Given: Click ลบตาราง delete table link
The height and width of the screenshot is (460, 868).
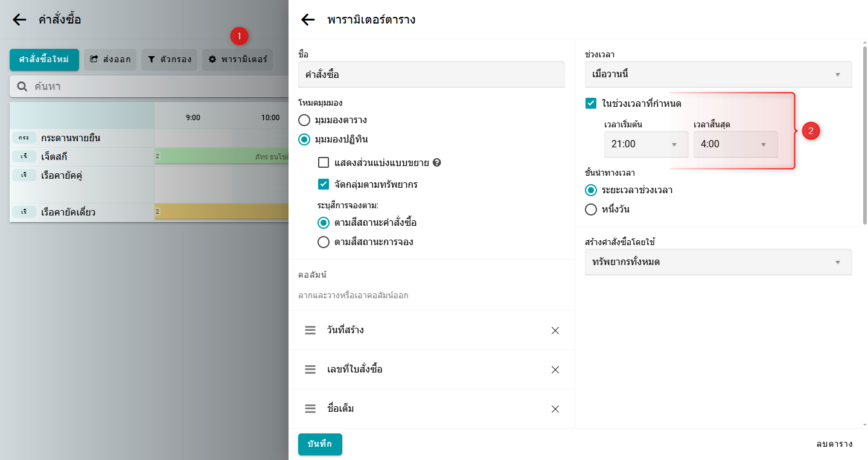Looking at the screenshot, I should pyautogui.click(x=834, y=444).
